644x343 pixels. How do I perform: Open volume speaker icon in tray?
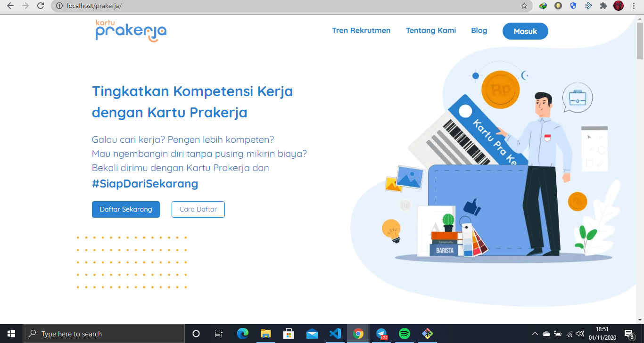tap(580, 334)
